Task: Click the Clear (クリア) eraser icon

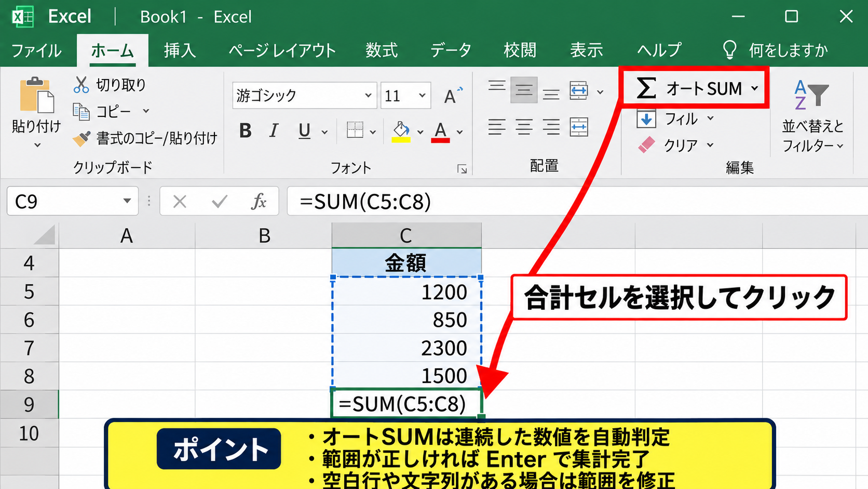Action: pyautogui.click(x=646, y=144)
